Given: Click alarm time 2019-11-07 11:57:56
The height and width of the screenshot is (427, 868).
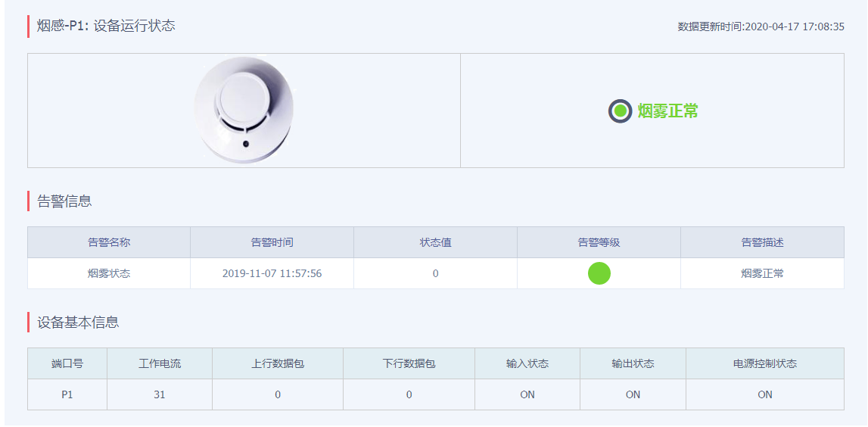Looking at the screenshot, I should click(x=272, y=273).
